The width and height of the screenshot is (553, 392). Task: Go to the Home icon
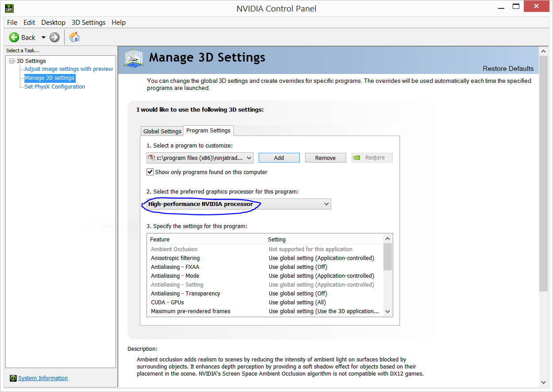coord(75,37)
